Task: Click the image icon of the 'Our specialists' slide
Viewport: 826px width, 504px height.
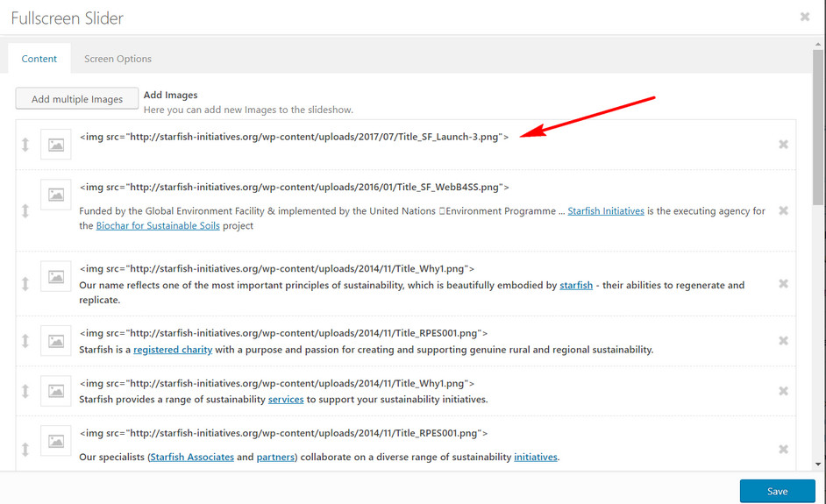Action: coord(56,441)
